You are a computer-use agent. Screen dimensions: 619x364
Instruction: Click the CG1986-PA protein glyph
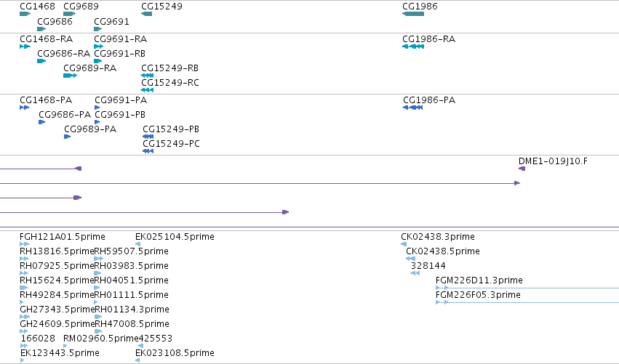pyautogui.click(x=413, y=108)
